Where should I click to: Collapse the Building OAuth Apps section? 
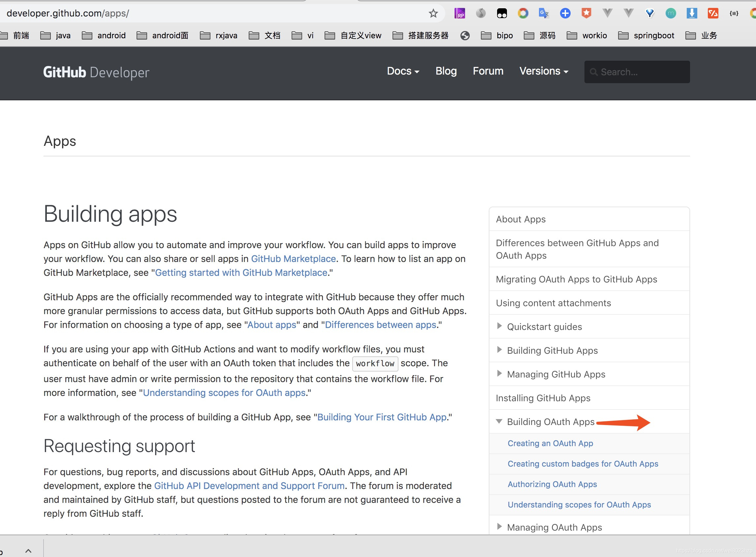(499, 421)
